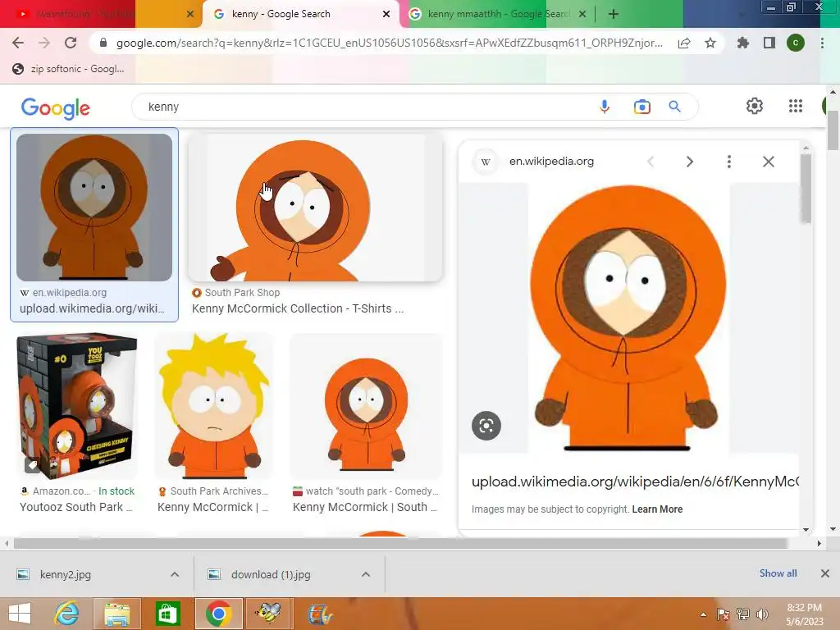Click the preview panel vertical scrollbar
This screenshot has width=840, height=630.
pyautogui.click(x=806, y=188)
